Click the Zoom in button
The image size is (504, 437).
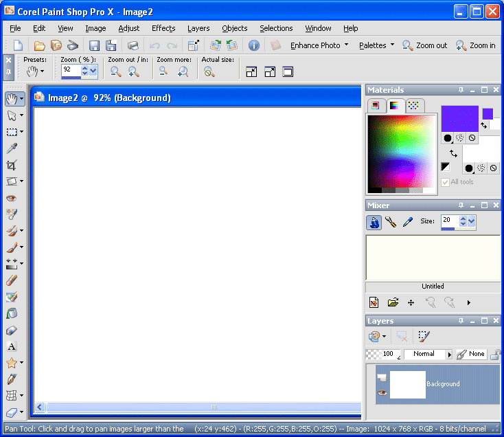[x=475, y=45]
